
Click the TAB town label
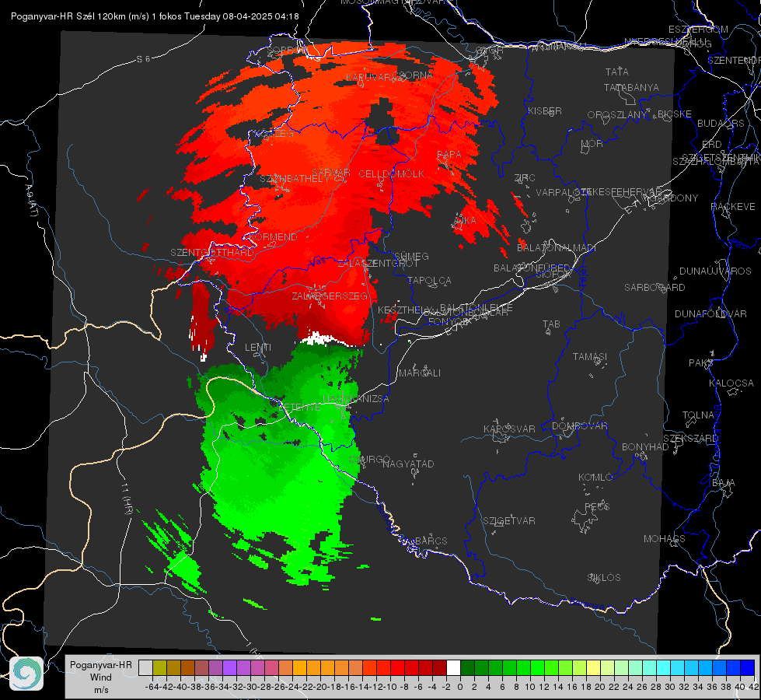551,324
